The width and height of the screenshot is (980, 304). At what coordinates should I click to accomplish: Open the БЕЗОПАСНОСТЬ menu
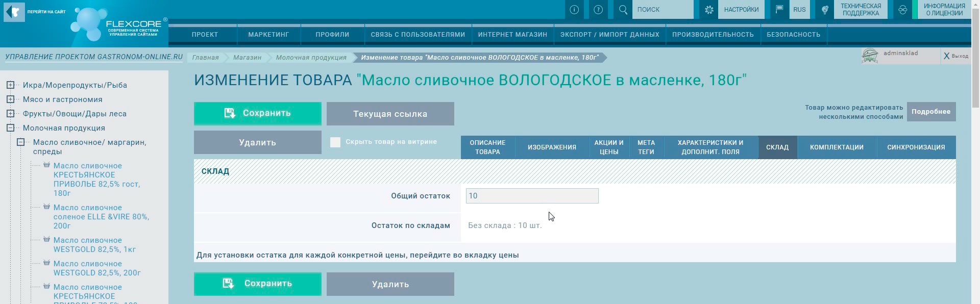click(794, 35)
